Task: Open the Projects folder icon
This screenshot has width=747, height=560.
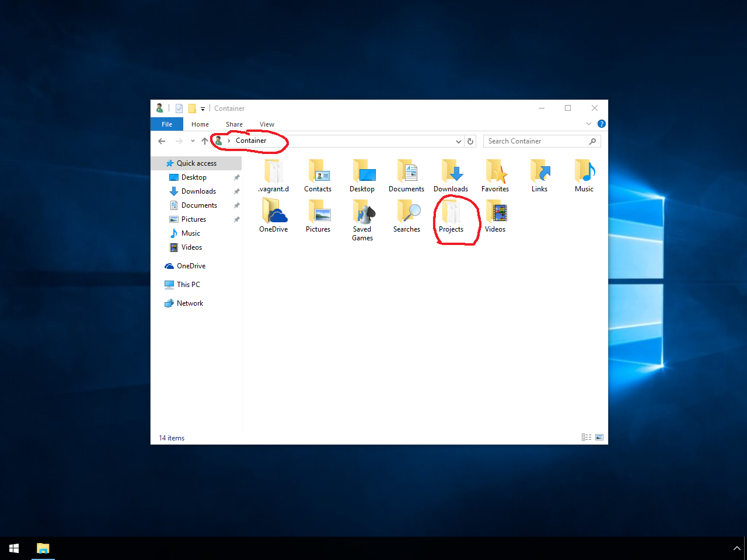Action: coord(451,212)
